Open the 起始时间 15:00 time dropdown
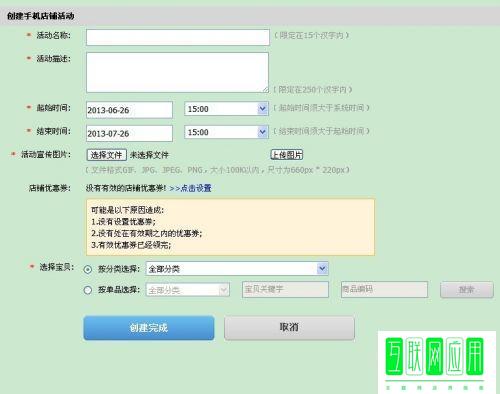 [226, 109]
